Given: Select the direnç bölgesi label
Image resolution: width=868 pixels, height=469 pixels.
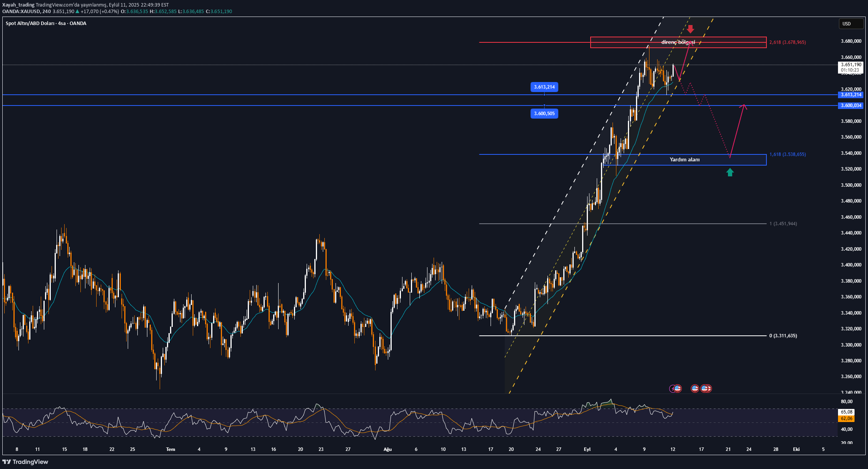Looking at the screenshot, I should click(x=678, y=42).
